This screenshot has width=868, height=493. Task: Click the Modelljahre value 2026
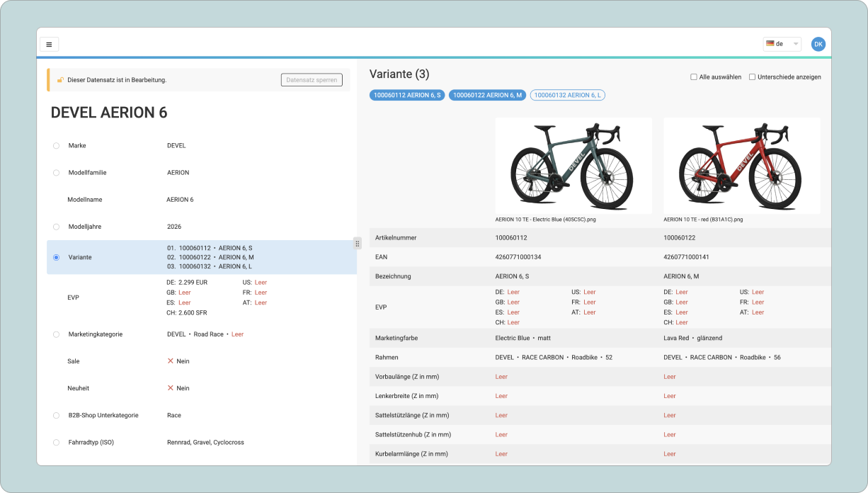pos(174,227)
